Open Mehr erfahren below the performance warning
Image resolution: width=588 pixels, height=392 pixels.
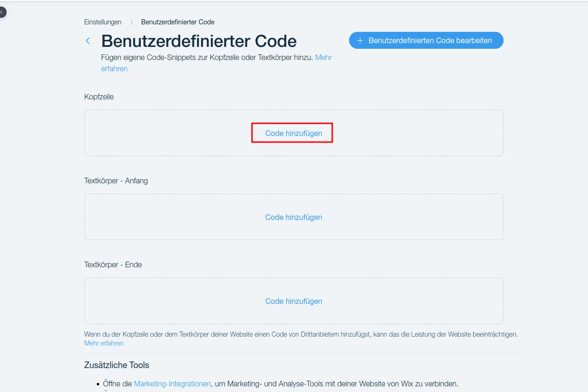coord(104,343)
